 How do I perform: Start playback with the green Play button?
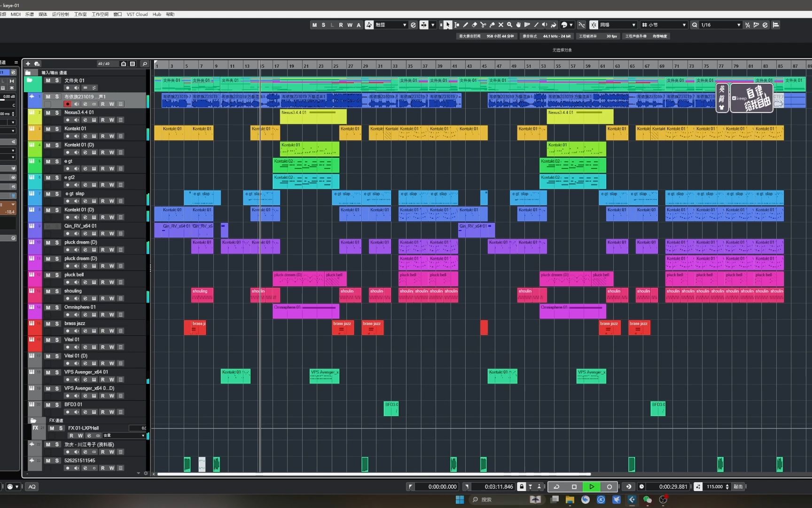pos(592,487)
